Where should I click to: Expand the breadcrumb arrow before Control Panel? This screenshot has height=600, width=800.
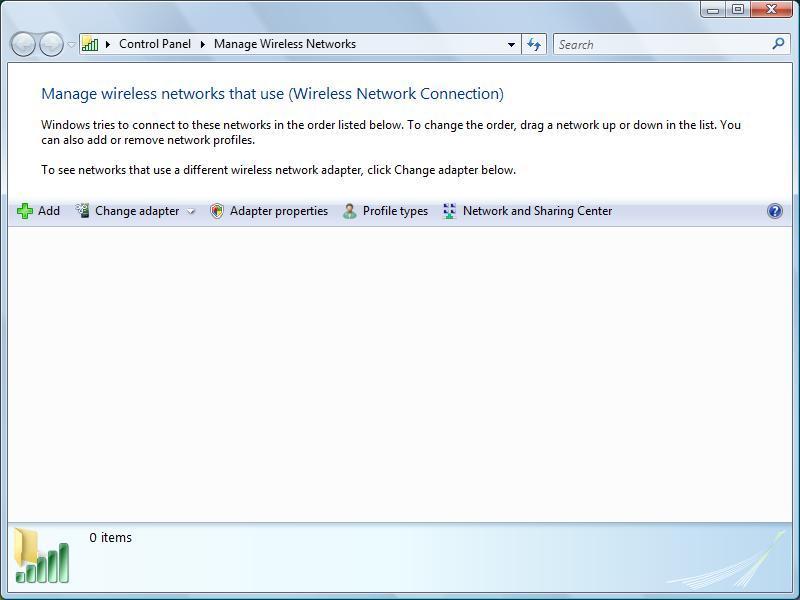(108, 44)
